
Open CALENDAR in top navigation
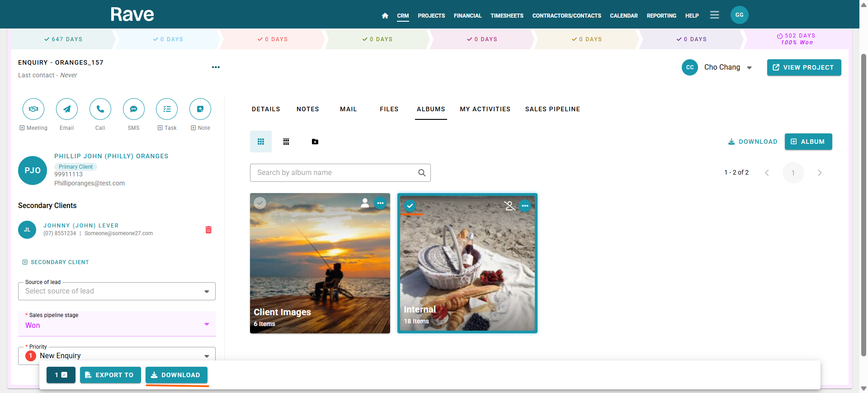pyautogui.click(x=624, y=16)
